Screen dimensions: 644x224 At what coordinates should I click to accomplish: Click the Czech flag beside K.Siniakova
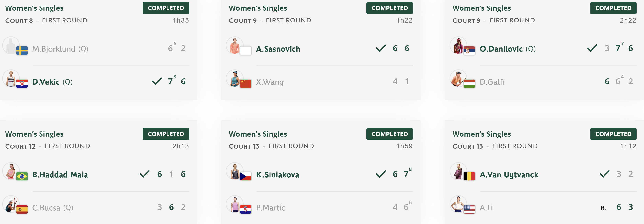point(246,176)
